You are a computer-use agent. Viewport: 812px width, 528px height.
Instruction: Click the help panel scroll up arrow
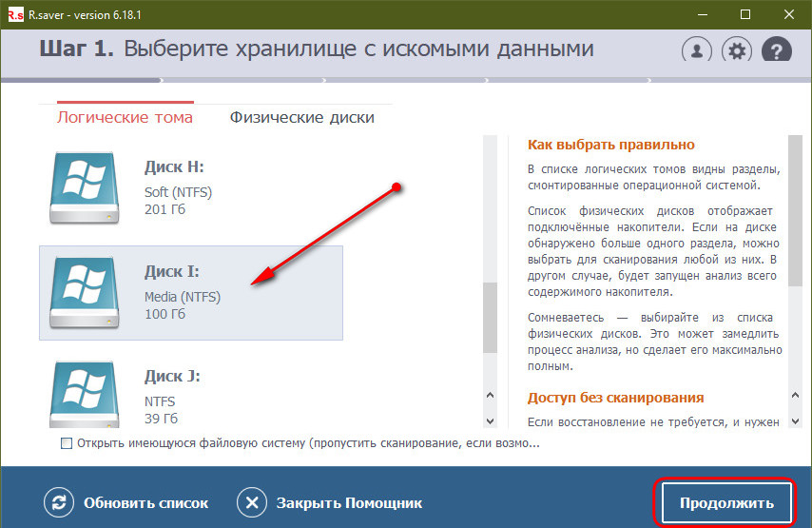pyautogui.click(x=795, y=396)
